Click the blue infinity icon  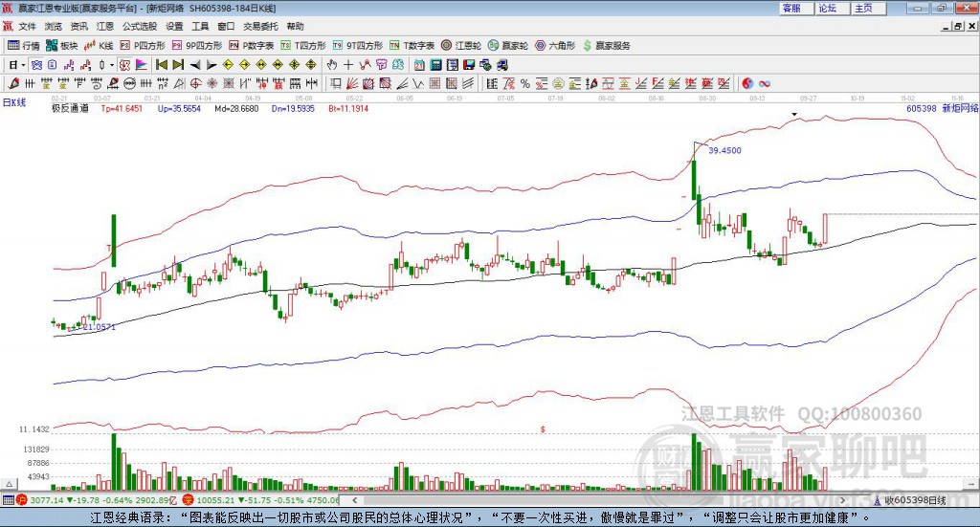(765, 83)
